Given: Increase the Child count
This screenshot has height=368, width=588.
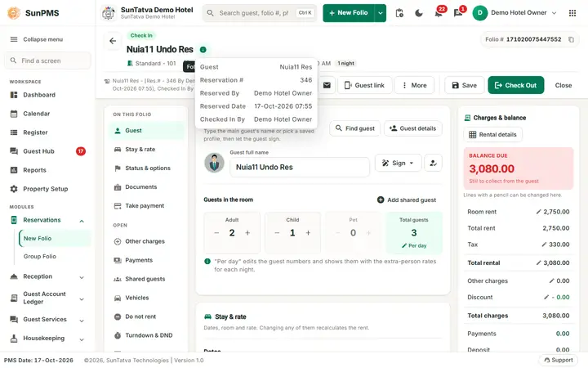Looking at the screenshot, I should [308, 233].
